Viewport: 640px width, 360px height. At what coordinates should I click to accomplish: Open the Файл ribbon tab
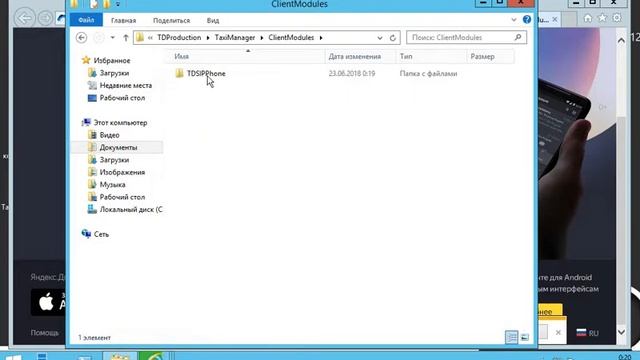[x=86, y=20]
